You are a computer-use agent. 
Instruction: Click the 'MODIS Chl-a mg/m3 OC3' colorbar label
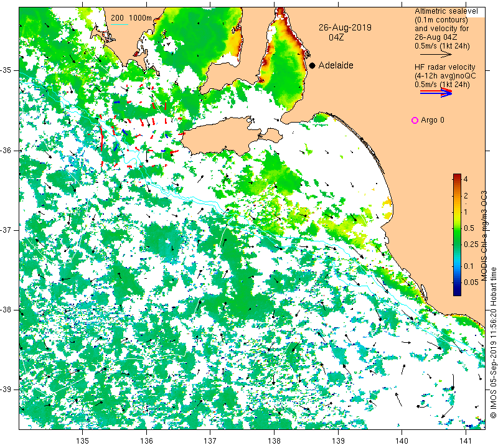tap(484, 236)
